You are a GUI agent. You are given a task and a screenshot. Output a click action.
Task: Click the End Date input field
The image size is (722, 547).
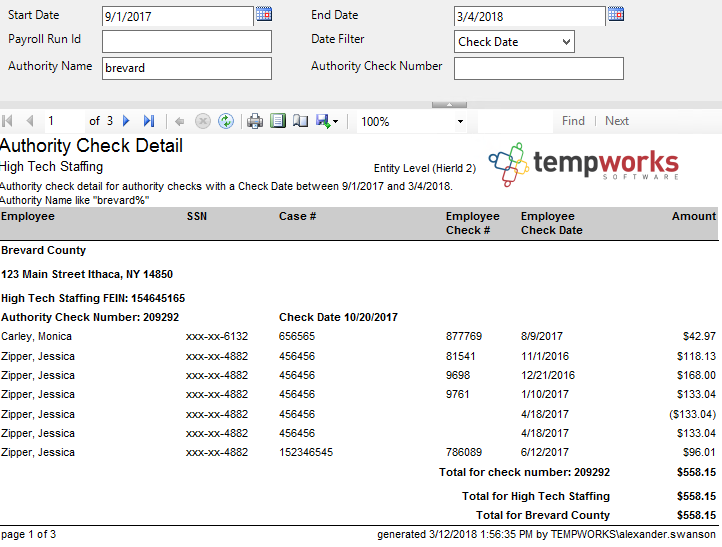tap(530, 17)
